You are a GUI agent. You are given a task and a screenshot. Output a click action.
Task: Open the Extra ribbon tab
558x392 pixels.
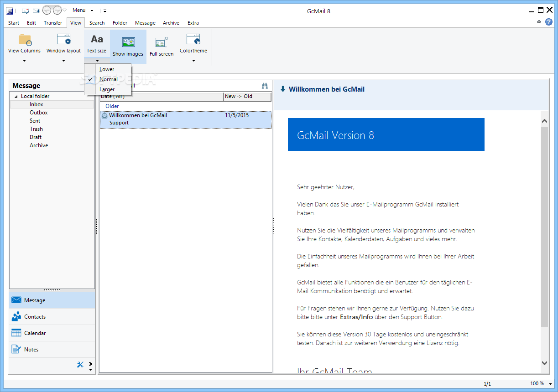tap(193, 23)
